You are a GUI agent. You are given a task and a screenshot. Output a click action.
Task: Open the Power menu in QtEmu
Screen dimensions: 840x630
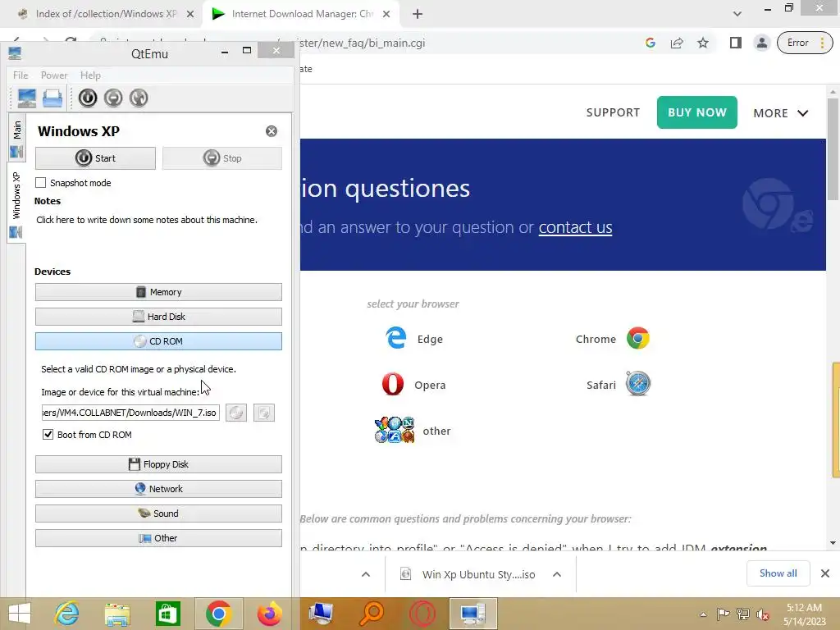tap(54, 75)
